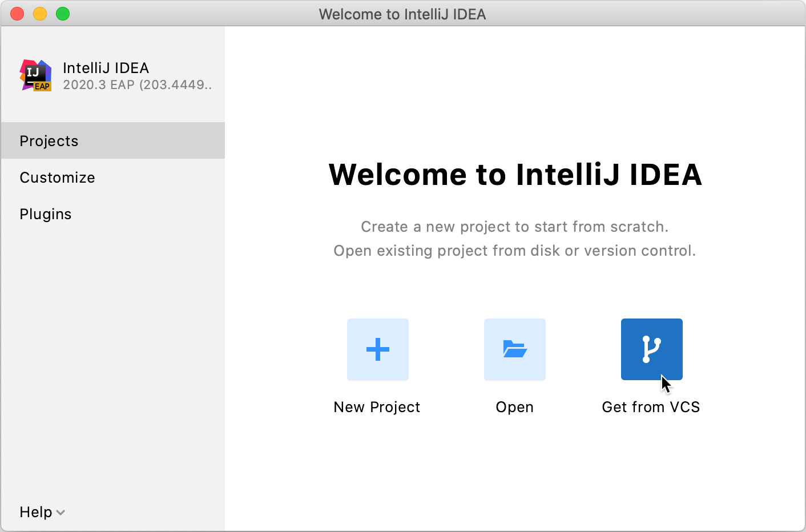The height and width of the screenshot is (532, 806).
Task: Maximize the window with green button
Action: 63,14
